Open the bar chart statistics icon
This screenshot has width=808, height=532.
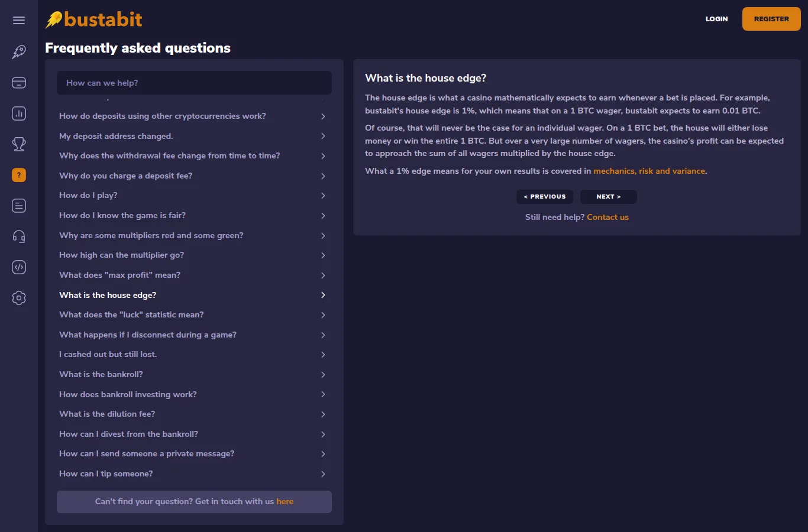coord(19,113)
